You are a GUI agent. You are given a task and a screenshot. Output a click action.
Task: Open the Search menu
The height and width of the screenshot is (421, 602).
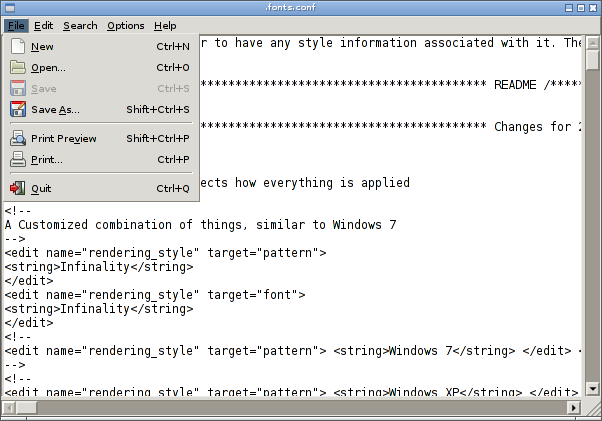80,25
